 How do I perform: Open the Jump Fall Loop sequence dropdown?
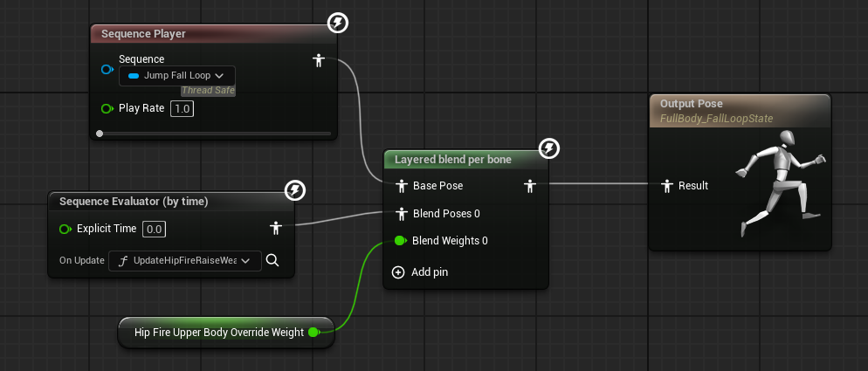coord(176,76)
